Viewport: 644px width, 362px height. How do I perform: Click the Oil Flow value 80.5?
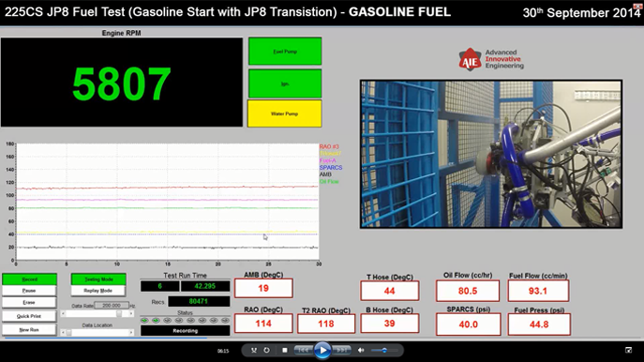pyautogui.click(x=468, y=291)
